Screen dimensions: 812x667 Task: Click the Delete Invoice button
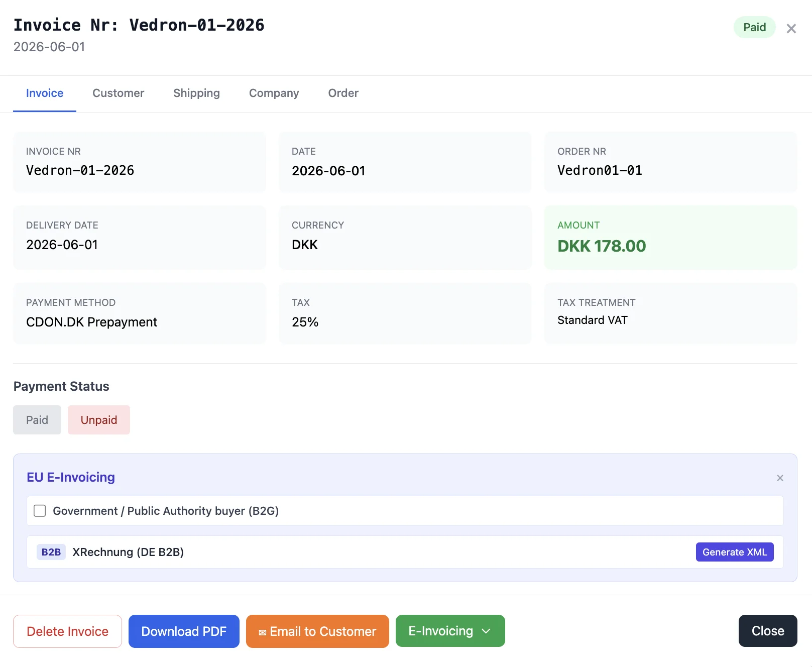67,631
